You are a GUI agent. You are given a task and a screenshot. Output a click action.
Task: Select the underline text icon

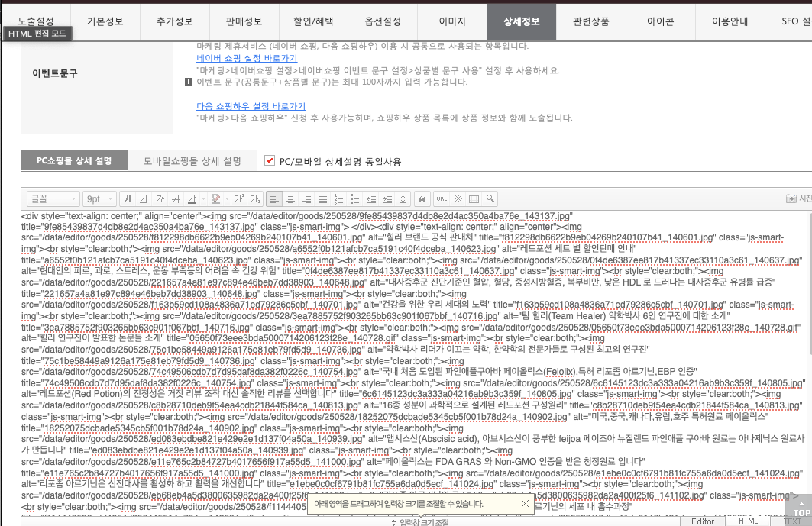click(145, 198)
